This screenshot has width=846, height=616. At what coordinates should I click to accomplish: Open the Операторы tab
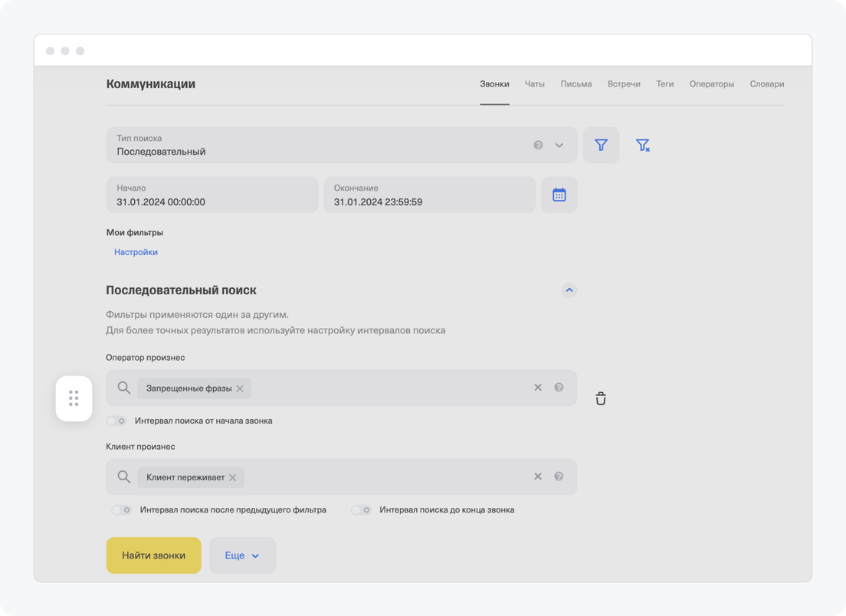712,84
